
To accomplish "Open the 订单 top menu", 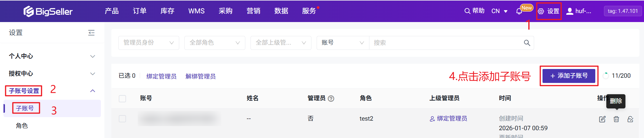I will coord(139,11).
